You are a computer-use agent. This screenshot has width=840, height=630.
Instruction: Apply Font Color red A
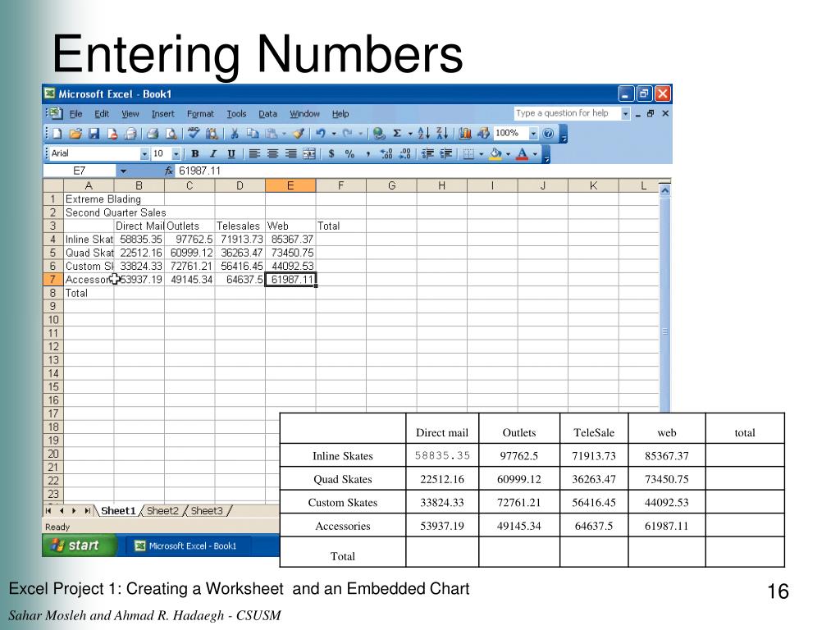523,154
